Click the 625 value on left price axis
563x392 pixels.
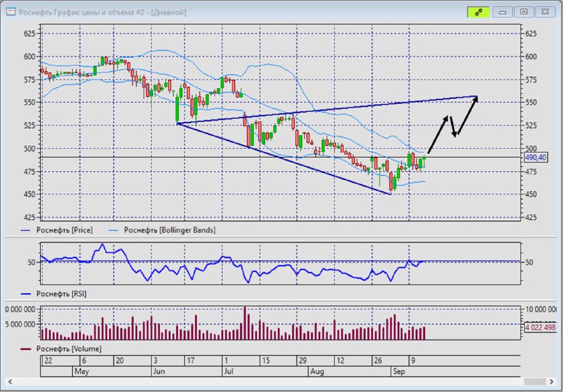pyautogui.click(x=29, y=34)
